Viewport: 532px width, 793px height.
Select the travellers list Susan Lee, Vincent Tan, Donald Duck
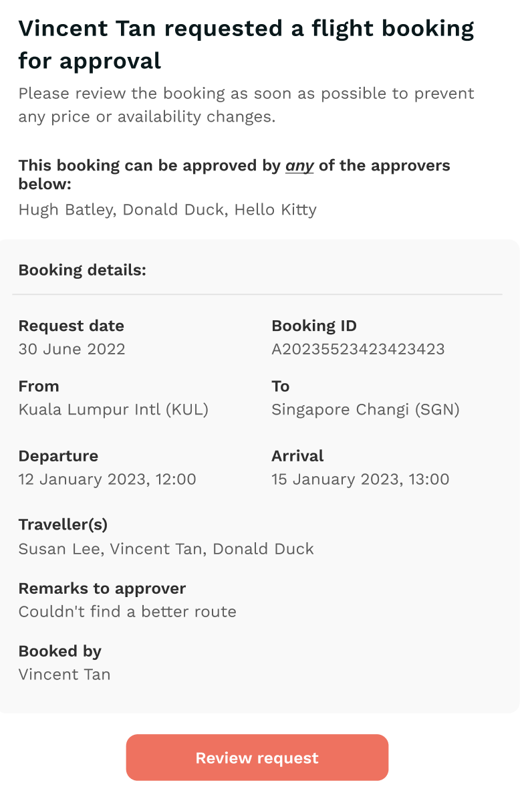coord(166,549)
